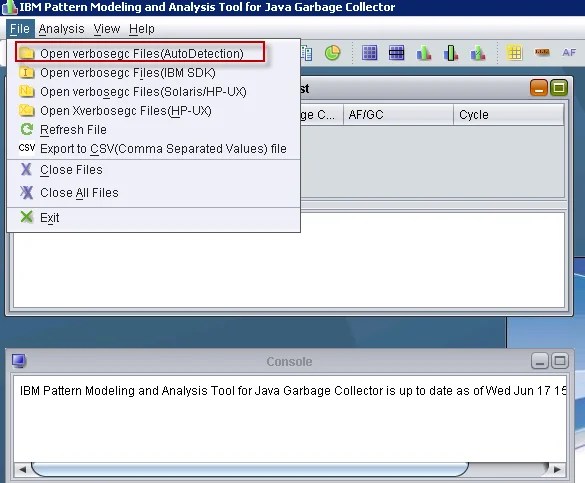The width and height of the screenshot is (585, 483).
Task: Click the Console monitor icon
Action: pos(19,361)
